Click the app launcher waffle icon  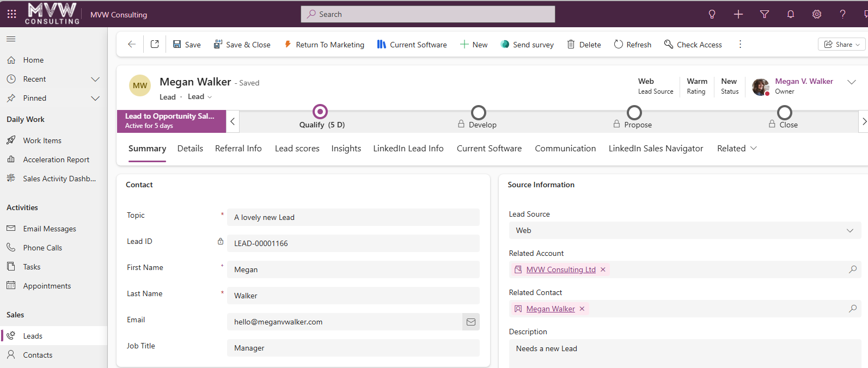click(11, 14)
